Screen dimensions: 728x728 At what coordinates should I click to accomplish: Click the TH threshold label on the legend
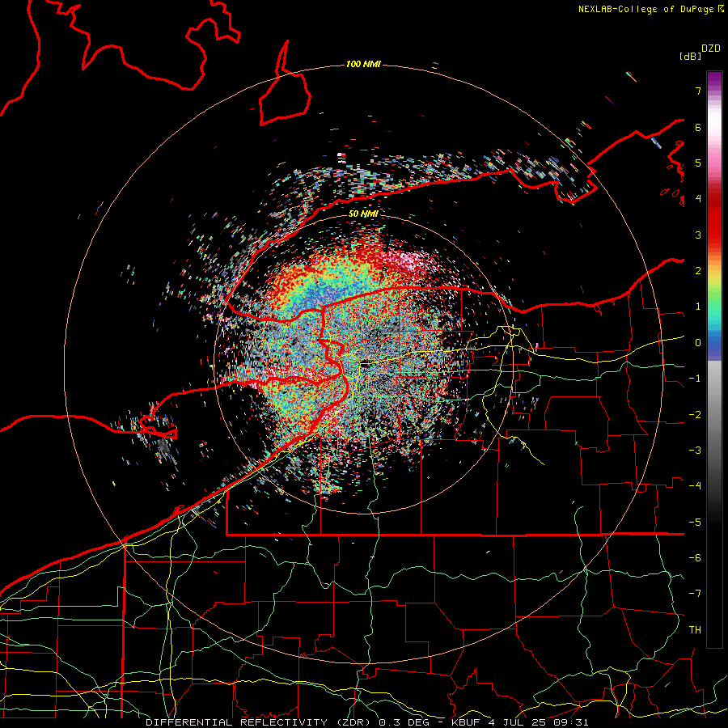tap(695, 630)
